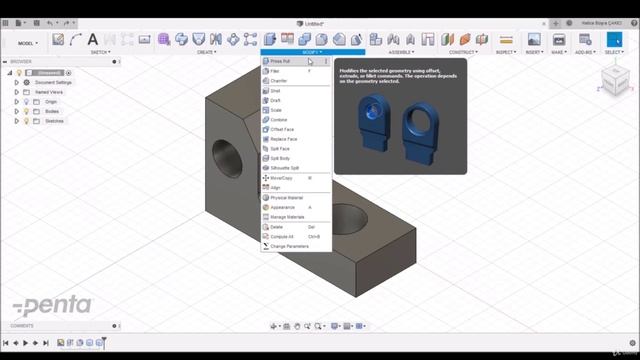640x360 pixels.
Task: Open the ASSEMBLE dropdown menu
Action: tap(401, 52)
